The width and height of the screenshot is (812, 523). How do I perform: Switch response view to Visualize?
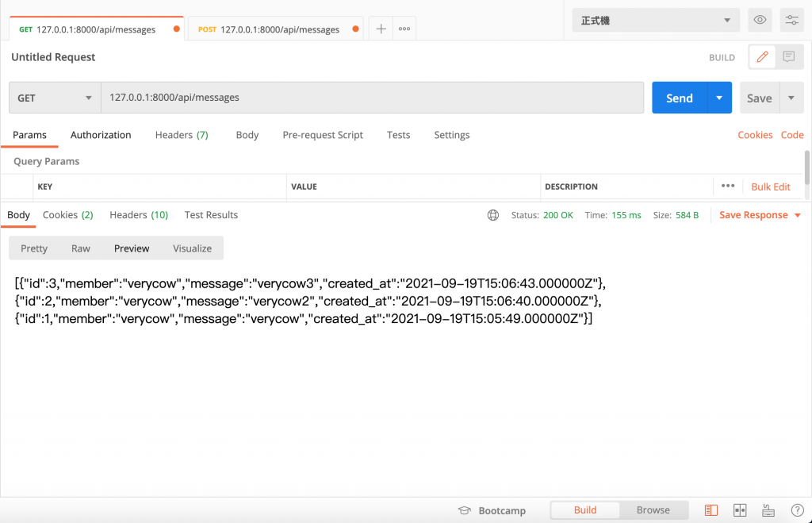192,248
